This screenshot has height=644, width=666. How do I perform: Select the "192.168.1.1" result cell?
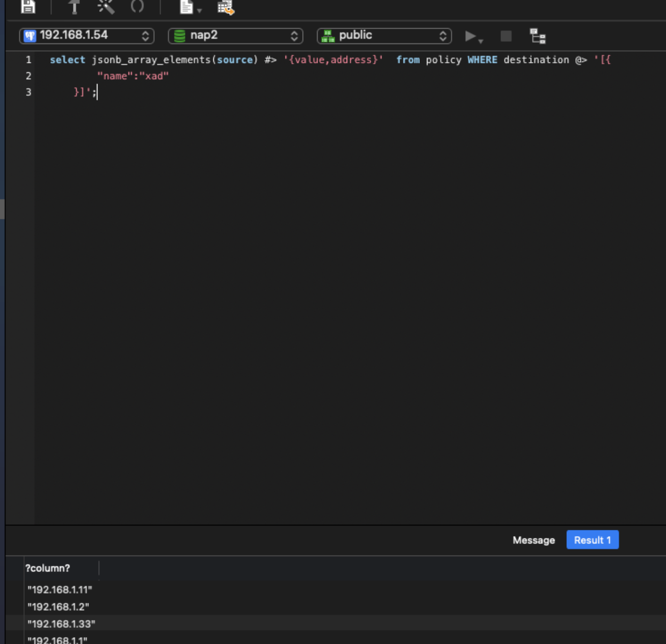pos(57,640)
